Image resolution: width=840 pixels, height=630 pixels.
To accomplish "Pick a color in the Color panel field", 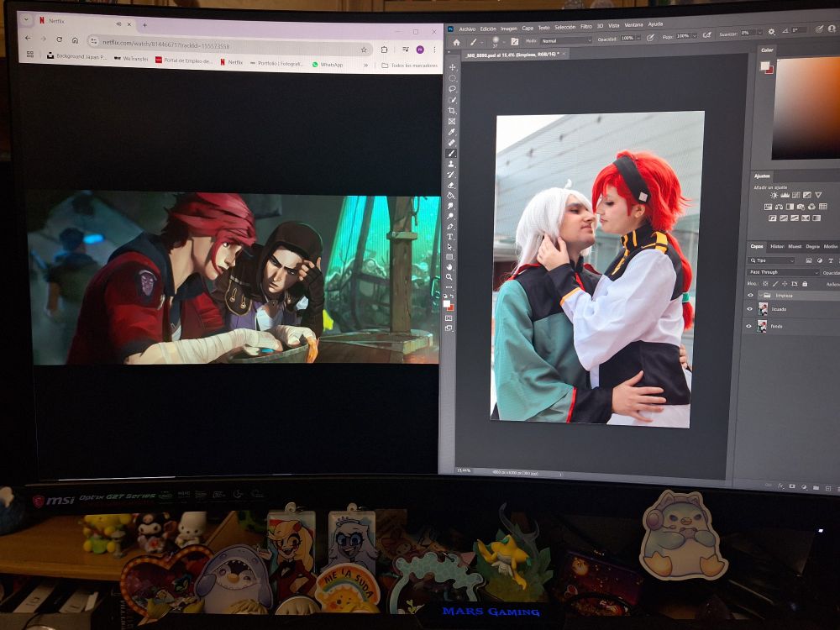I will (x=806, y=108).
